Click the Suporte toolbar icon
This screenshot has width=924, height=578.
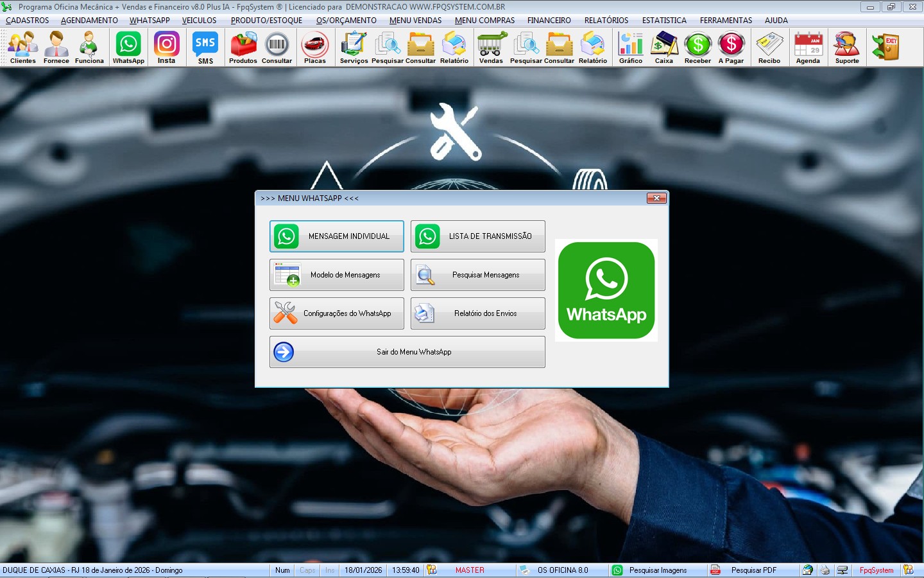coord(846,48)
